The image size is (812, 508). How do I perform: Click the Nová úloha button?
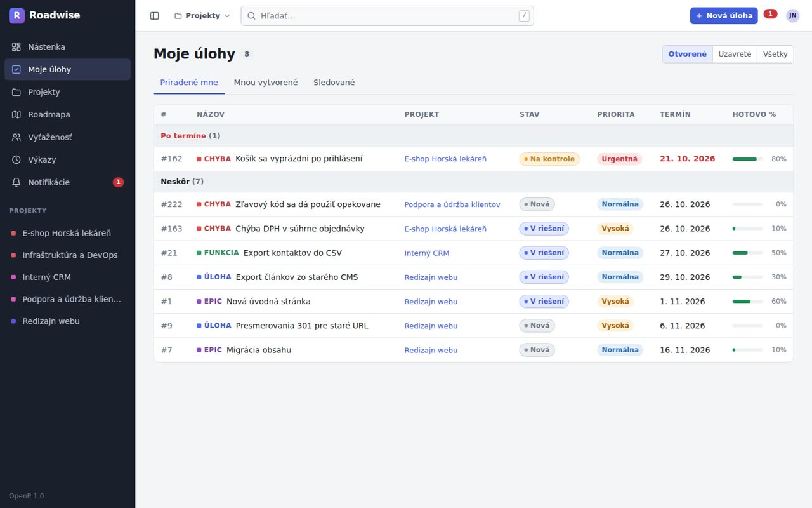click(x=724, y=16)
